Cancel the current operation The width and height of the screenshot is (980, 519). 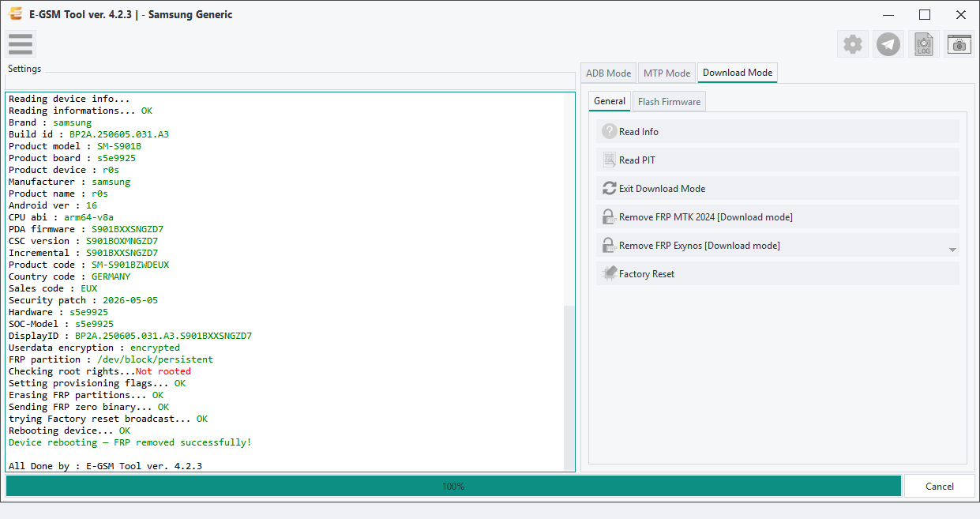coord(940,486)
